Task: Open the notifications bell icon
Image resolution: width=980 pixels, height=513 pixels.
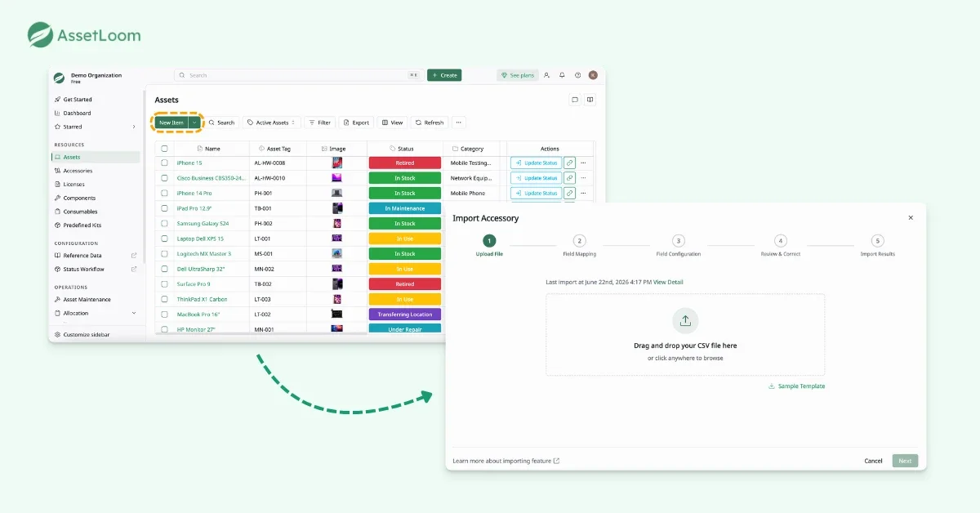Action: [562, 75]
